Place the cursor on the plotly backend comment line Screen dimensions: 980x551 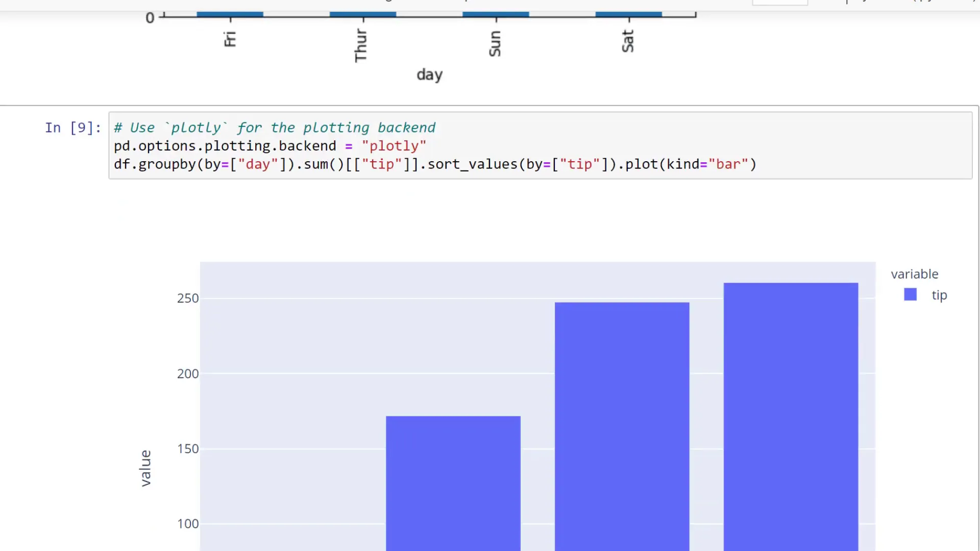coord(274,128)
